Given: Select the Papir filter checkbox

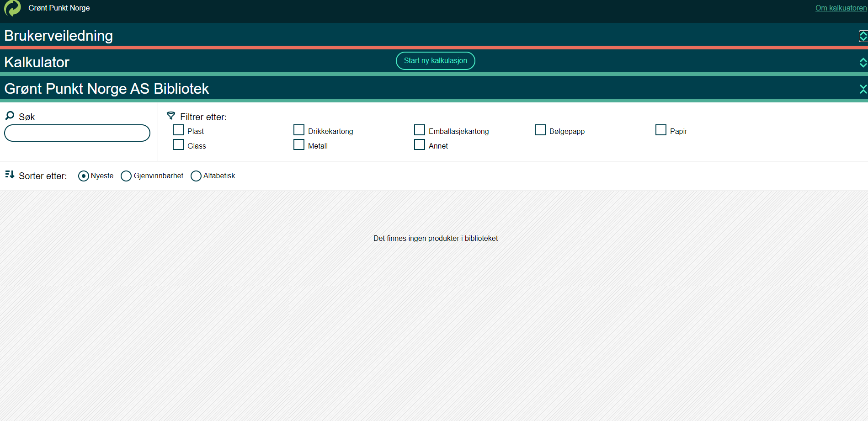Looking at the screenshot, I should (x=661, y=130).
